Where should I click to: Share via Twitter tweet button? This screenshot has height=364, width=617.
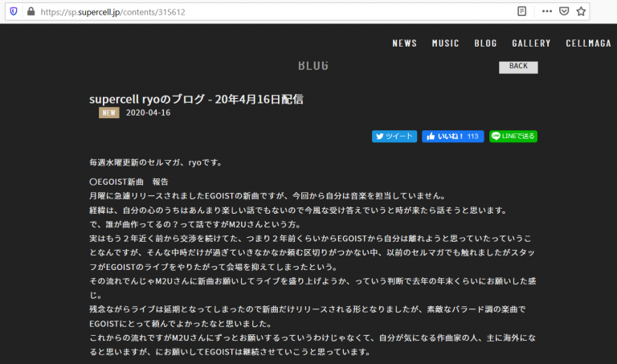click(394, 136)
